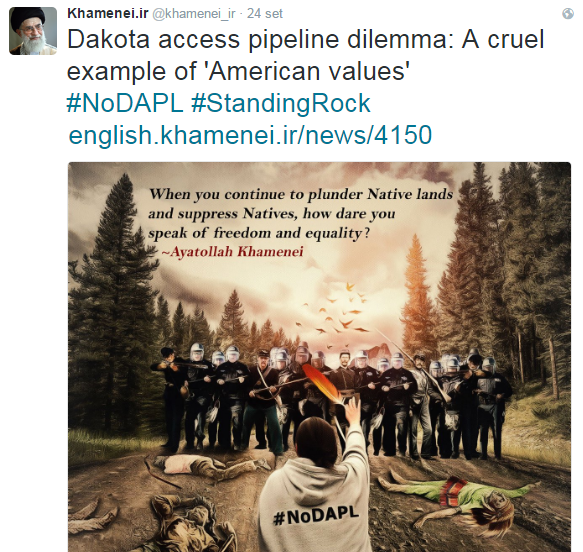Viewport: 583px width, 552px height.
Task: Click the 'and suppress Natives, how dare you' line
Action: 272,214
